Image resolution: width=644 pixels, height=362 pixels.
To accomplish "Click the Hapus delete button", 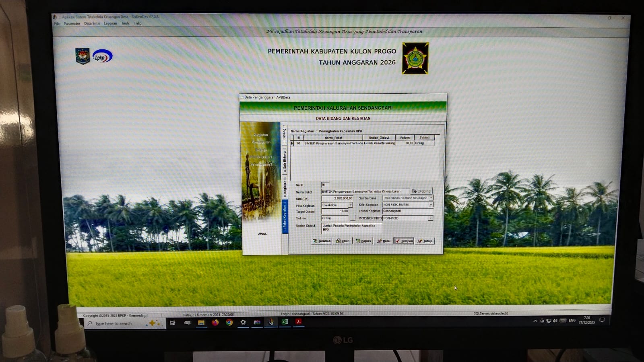I will click(363, 241).
